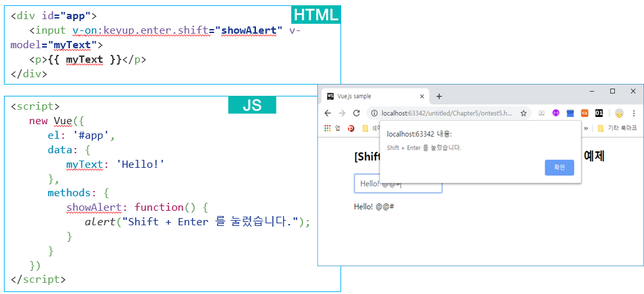Click the blue square extension icon
Image resolution: width=644 pixels, height=294 pixels.
[570, 113]
